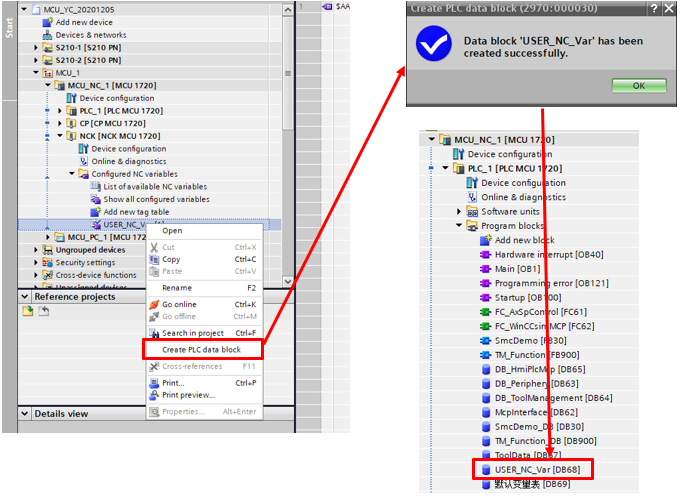This screenshot has width=690, height=503.
Task: Click close reference project icon
Action: (x=44, y=312)
